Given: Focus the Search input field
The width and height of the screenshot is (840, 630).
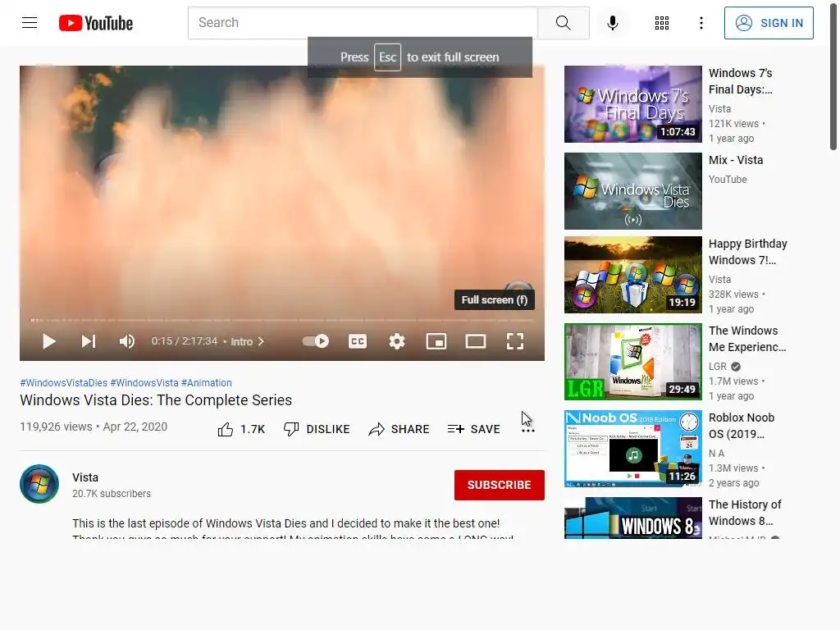Looking at the screenshot, I should click(363, 23).
